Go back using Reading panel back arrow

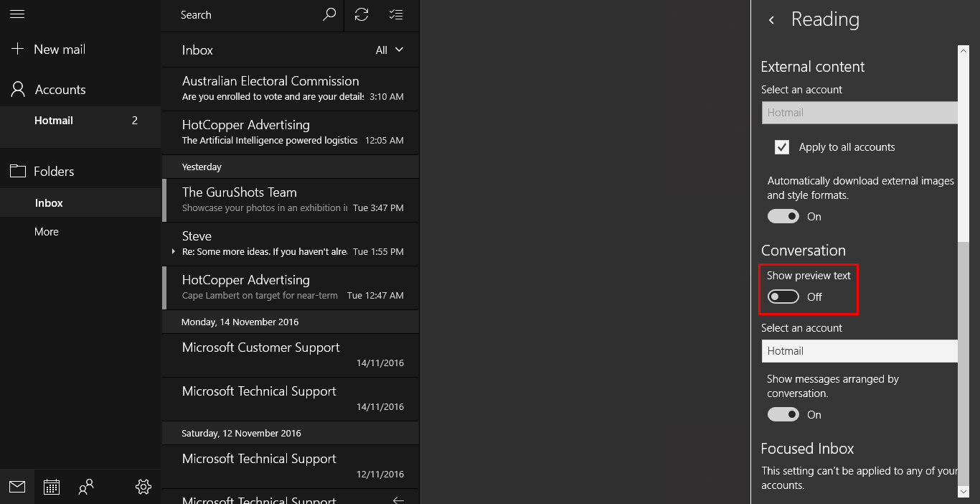(771, 20)
